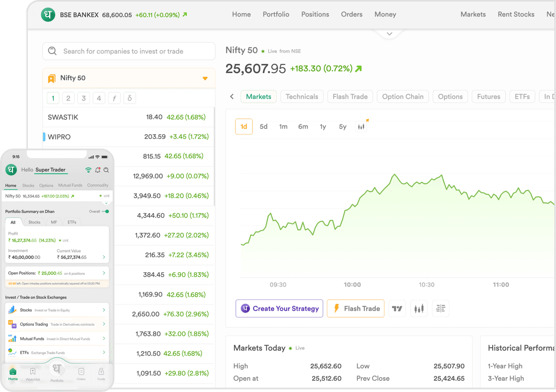Tap the wifi signal icon in phone app header
The width and height of the screenshot is (556, 392).
(88, 170)
